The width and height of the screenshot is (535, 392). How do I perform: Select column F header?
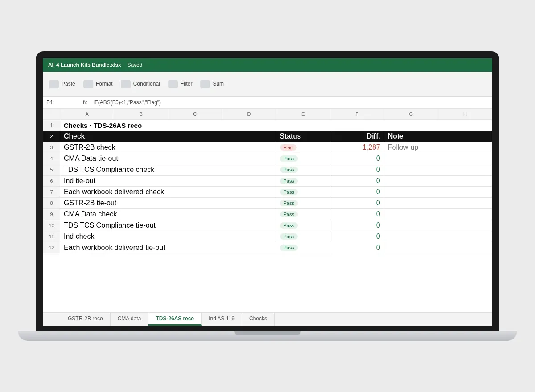coord(357,114)
